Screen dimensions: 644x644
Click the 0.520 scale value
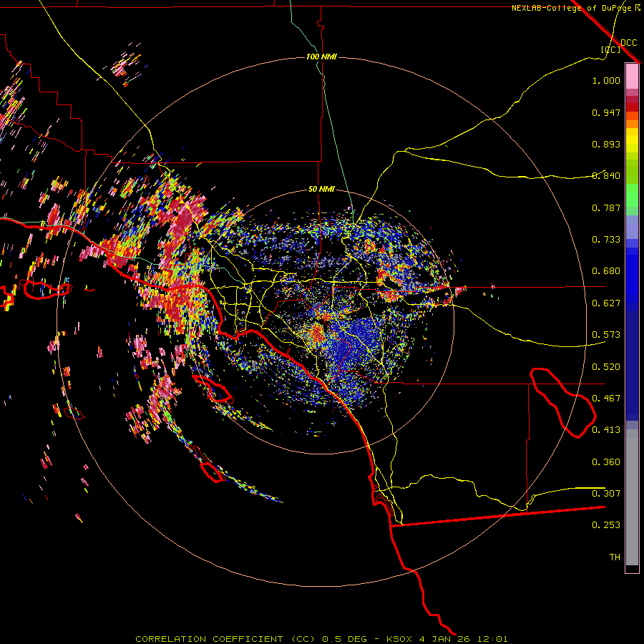[606, 367]
